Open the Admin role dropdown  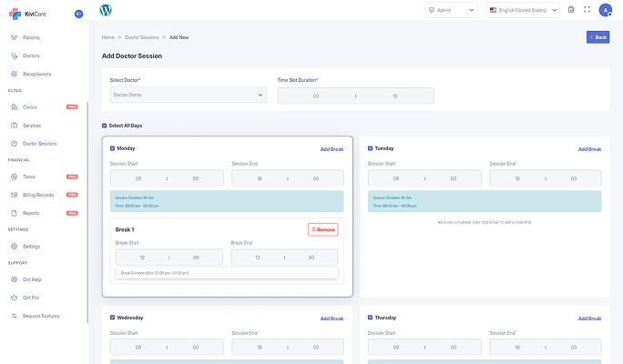point(452,10)
